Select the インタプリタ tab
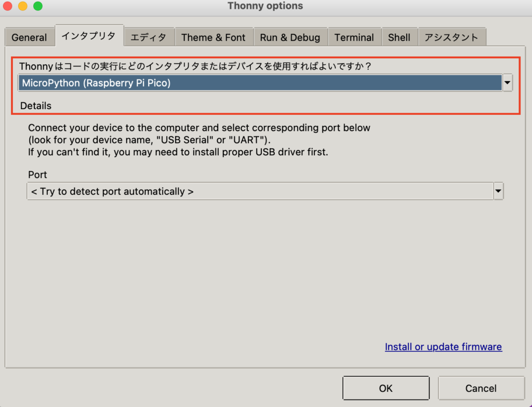The image size is (532, 407). (x=89, y=36)
